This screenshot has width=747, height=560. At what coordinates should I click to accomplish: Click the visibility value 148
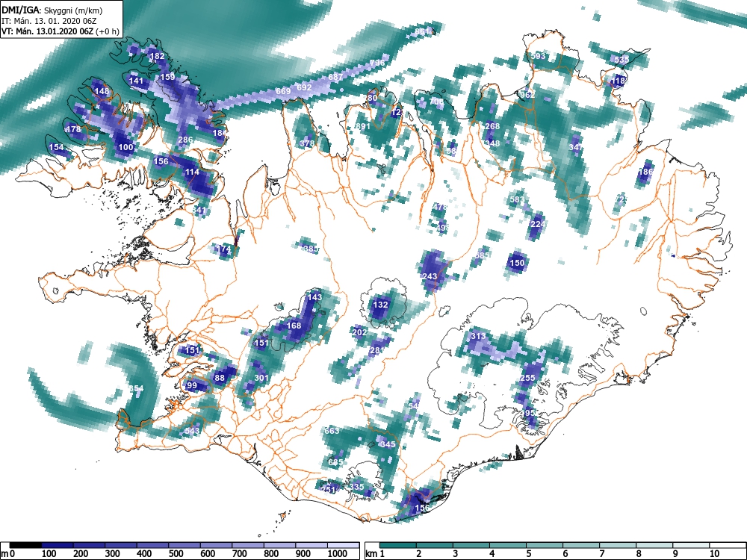(102, 91)
